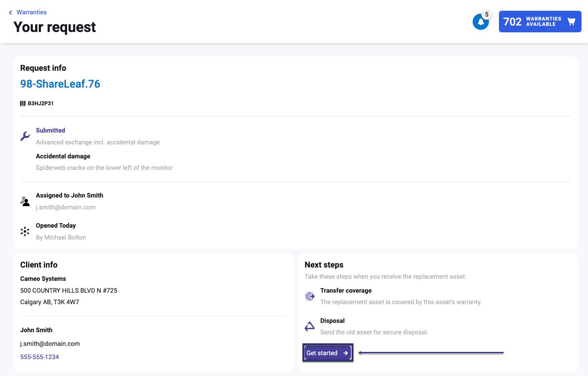
Task: Click the client email j.smith@domain.com in Client info
Action: tap(50, 344)
